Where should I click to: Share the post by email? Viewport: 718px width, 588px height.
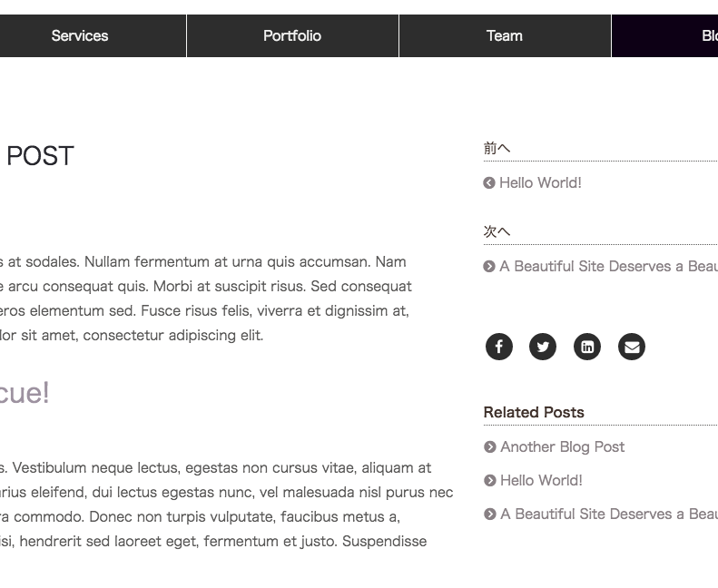pyautogui.click(x=632, y=347)
